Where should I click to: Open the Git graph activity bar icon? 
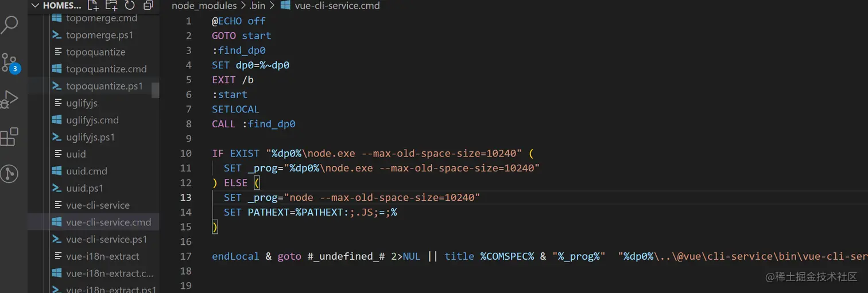pos(10,173)
